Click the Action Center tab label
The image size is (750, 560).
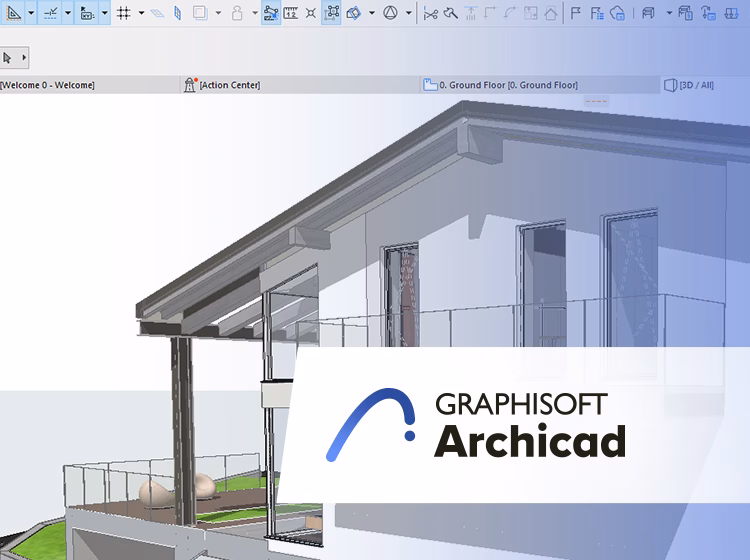pyautogui.click(x=230, y=85)
